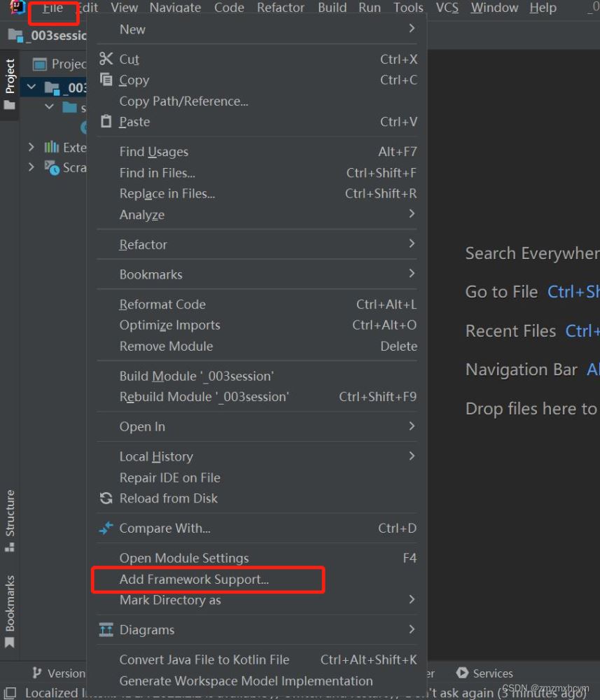
Task: Click the Compare With arrows icon
Action: click(106, 528)
